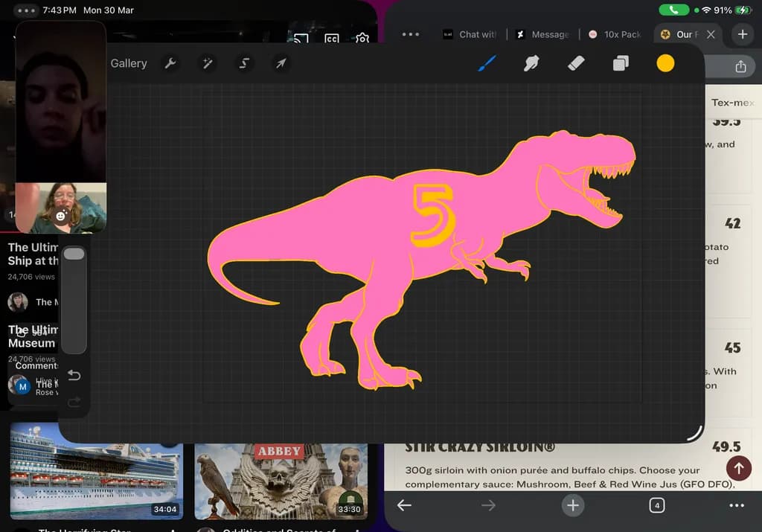This screenshot has width=762, height=532.
Task: Open a new browser tab with plus
Action: pyautogui.click(x=743, y=34)
